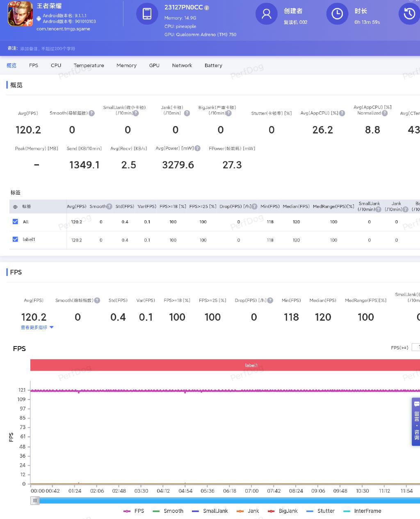Click the 3279.6 average power value

(178, 165)
